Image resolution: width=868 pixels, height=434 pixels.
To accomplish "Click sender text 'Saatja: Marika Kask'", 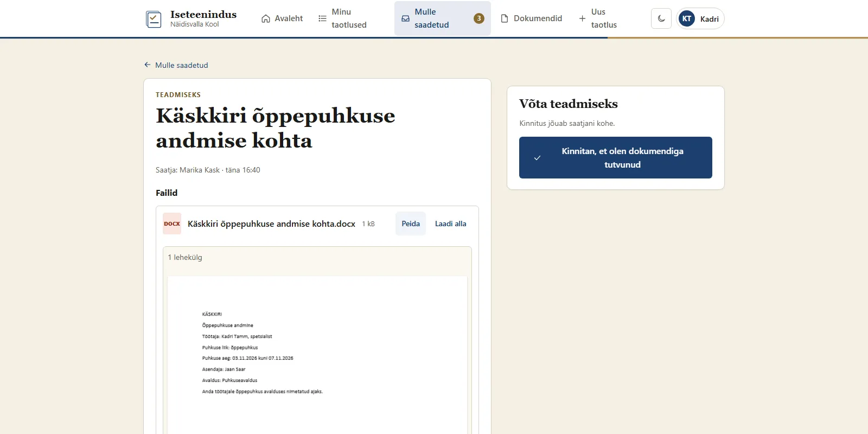I will [188, 170].
